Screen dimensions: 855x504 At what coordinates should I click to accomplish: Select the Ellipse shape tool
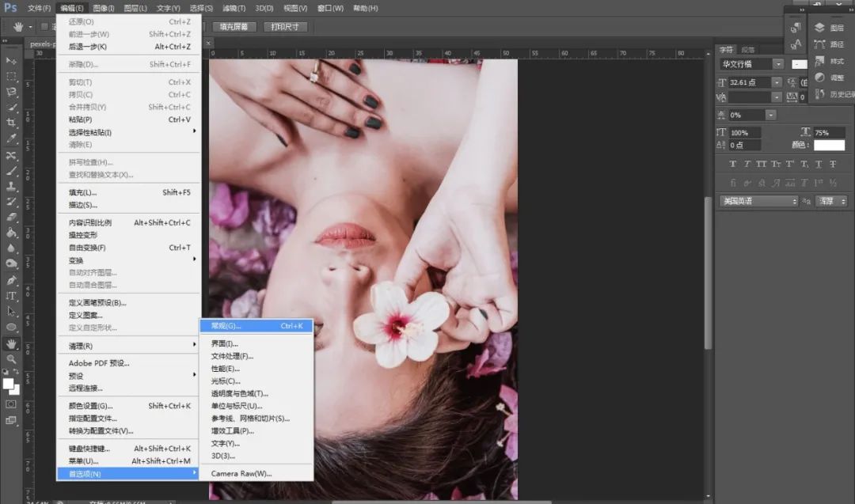[11, 328]
